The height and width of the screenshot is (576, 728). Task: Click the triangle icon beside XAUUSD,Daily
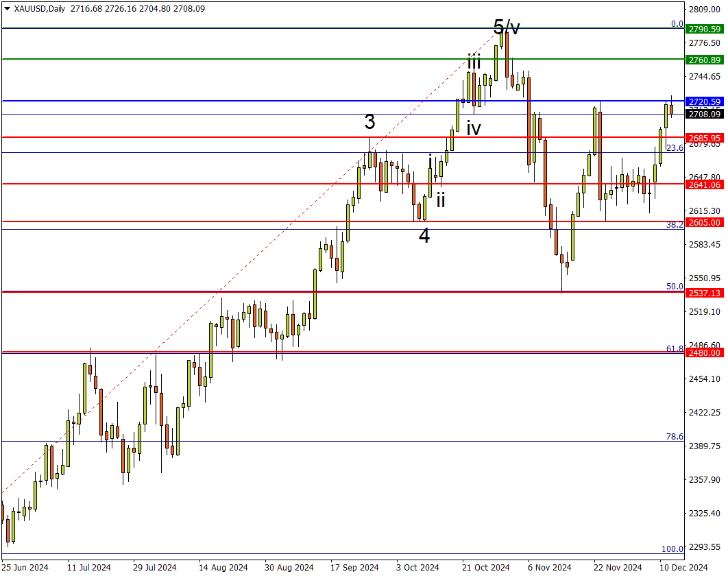pos(7,9)
